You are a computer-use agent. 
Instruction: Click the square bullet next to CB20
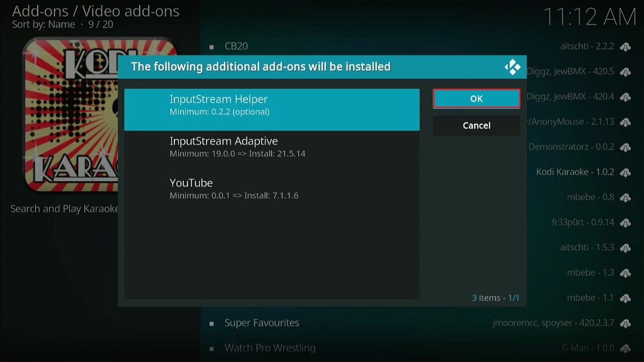coord(211,47)
